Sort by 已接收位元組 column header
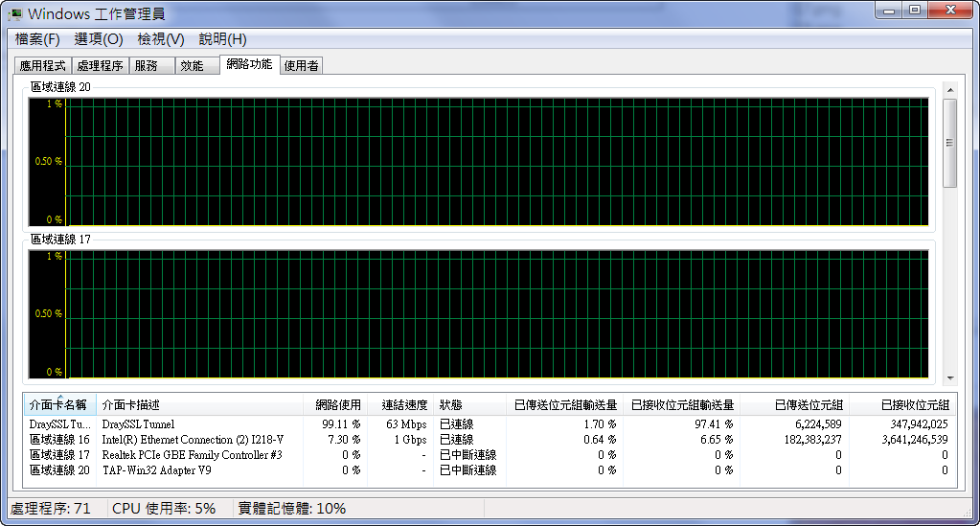980x526 pixels. (x=902, y=404)
